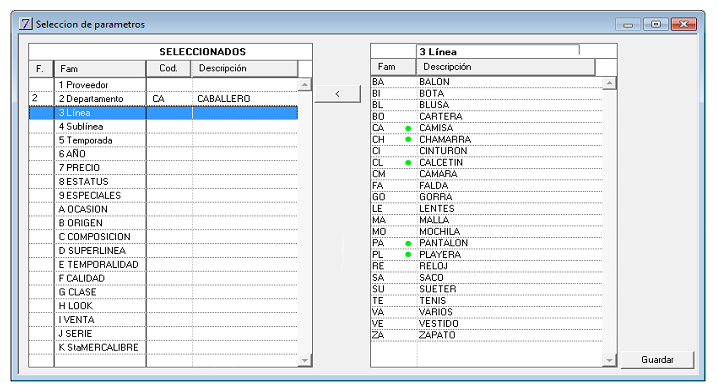718x389 pixels.
Task: Select the '1 Proveedor' row
Action: pyautogui.click(x=163, y=85)
